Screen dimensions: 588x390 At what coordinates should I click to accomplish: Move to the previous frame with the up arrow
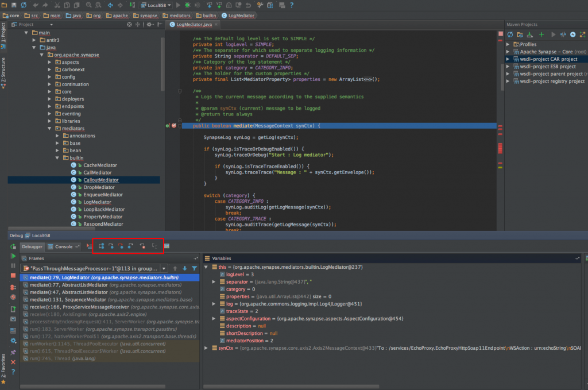click(x=175, y=268)
